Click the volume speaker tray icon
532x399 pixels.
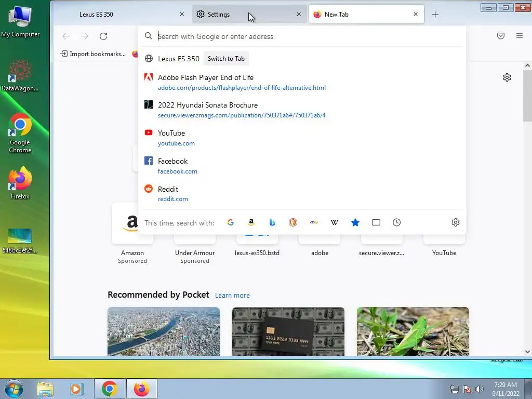coord(480,389)
